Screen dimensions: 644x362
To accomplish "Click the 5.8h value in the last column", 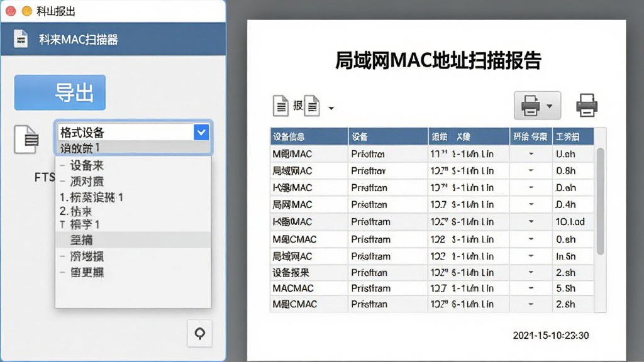I will point(565,288).
